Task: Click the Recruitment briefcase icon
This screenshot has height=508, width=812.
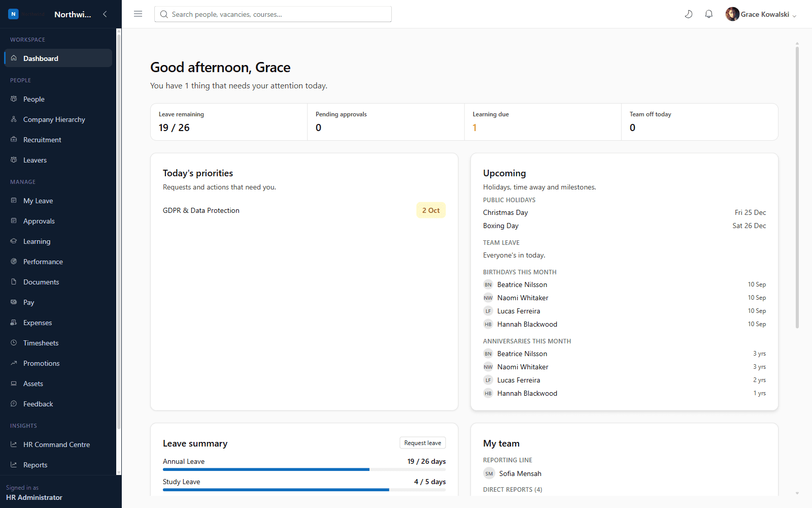Action: coord(14,140)
